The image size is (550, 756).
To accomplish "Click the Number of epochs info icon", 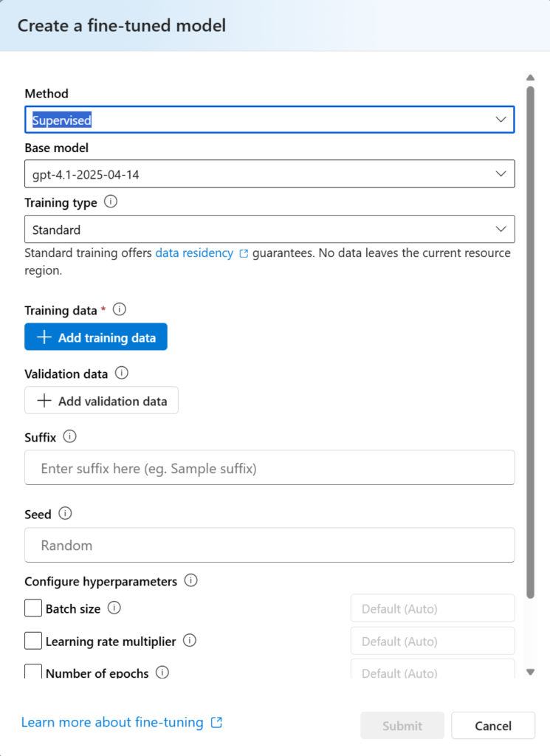I will [x=162, y=672].
